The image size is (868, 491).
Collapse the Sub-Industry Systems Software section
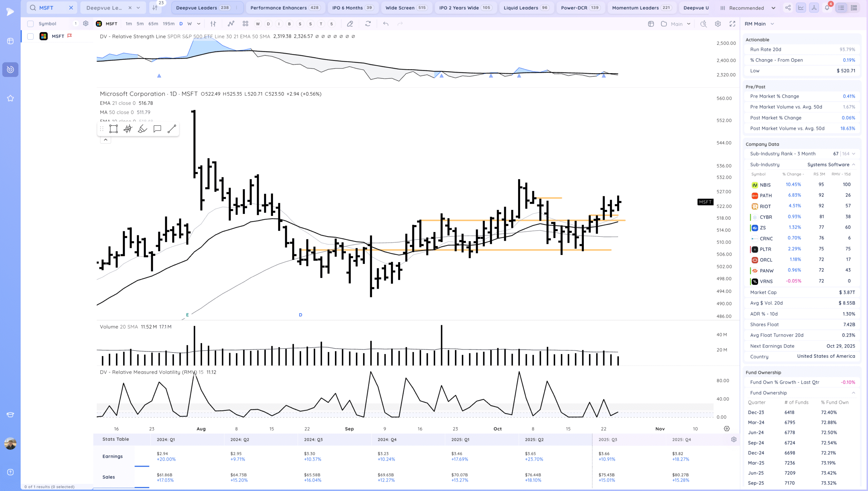point(853,164)
